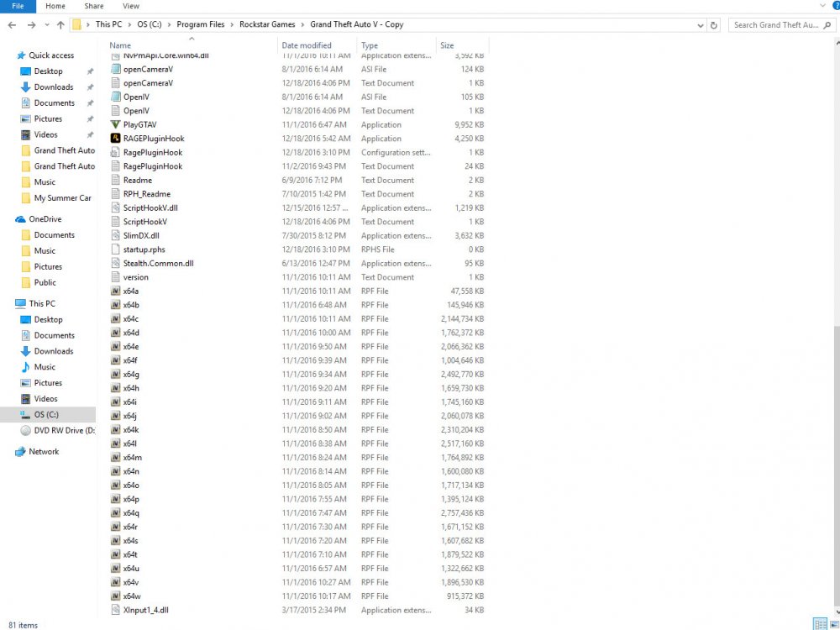Select the RAGEPluginHook application icon
Screen dimensions: 840x630
[115, 139]
